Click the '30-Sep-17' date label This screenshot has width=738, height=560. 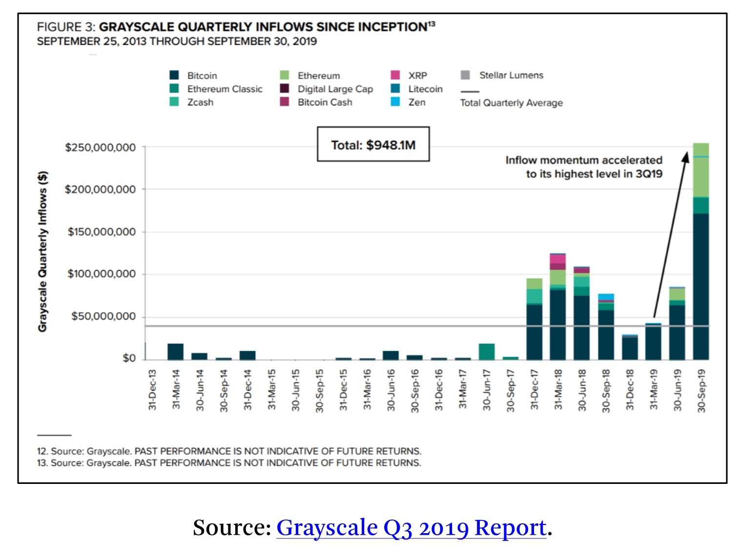[x=511, y=391]
